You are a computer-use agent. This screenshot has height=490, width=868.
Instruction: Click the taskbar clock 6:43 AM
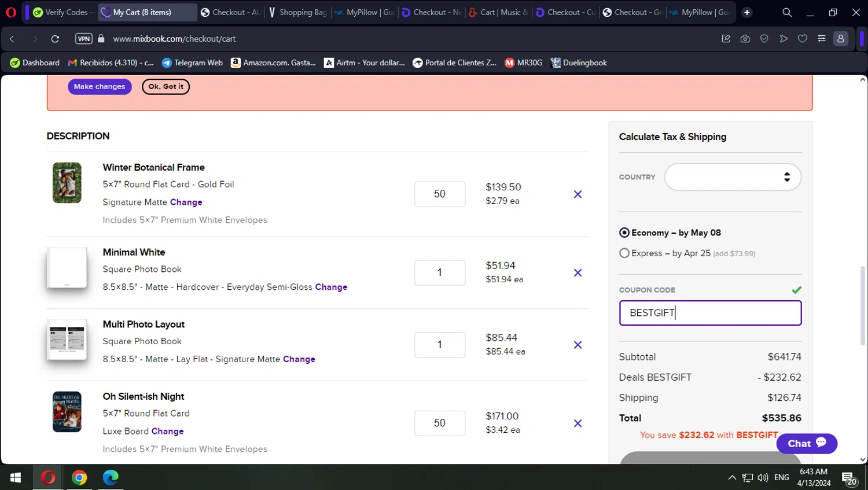(x=814, y=477)
